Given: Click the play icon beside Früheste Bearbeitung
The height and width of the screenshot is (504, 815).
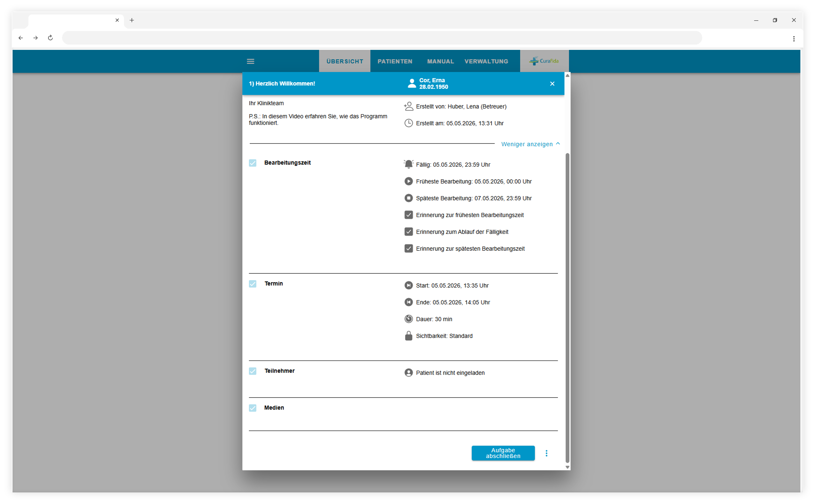Looking at the screenshot, I should coord(408,181).
